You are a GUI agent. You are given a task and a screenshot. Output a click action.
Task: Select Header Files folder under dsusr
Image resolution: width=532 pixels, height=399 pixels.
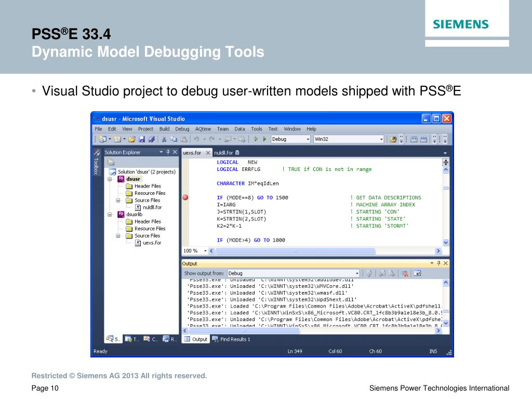(143, 186)
